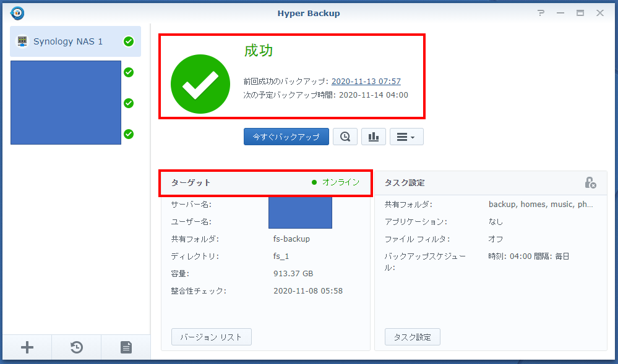Open the バージョン リスト button
This screenshot has width=618, height=364.
[211, 337]
